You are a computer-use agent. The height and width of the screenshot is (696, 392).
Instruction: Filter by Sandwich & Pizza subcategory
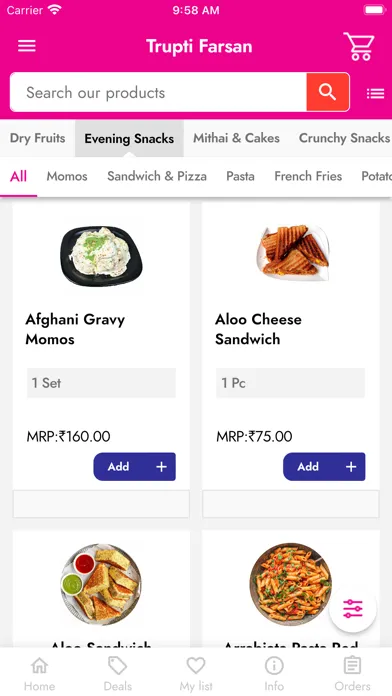coord(157,176)
